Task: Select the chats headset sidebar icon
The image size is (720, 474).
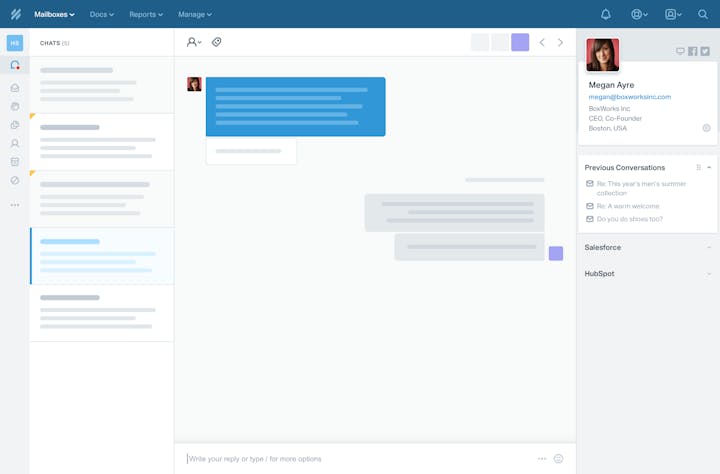Action: pos(15,65)
